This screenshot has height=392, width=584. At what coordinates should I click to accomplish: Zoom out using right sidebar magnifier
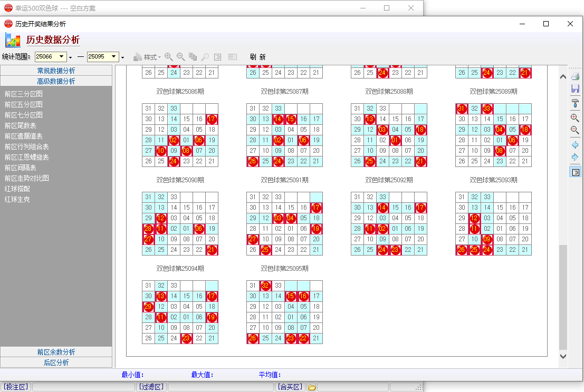(x=575, y=130)
